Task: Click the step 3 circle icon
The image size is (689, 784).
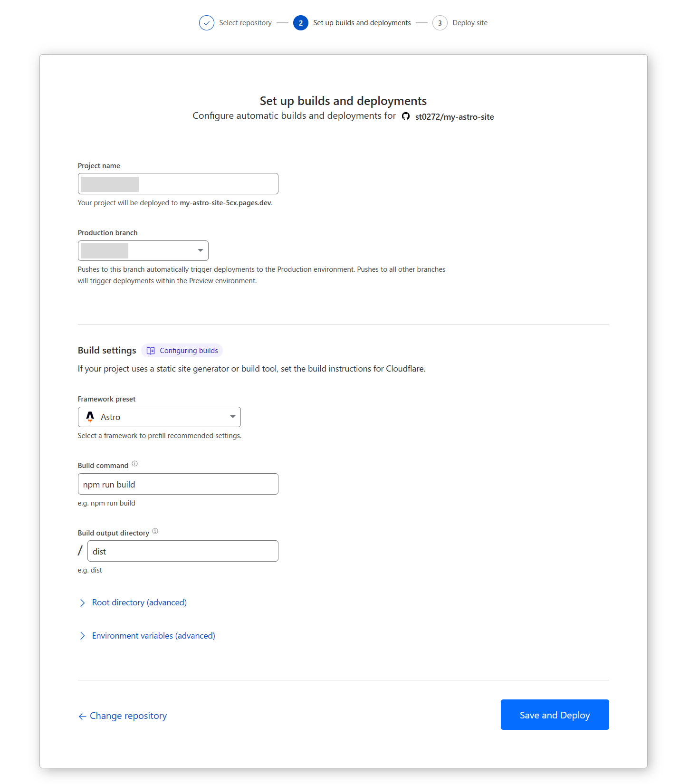Action: 440,23
